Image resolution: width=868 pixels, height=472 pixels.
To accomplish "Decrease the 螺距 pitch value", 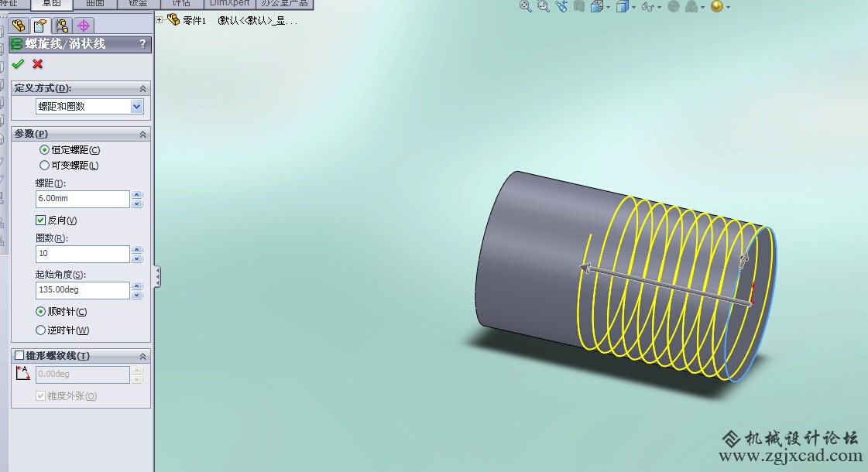I will [137, 203].
